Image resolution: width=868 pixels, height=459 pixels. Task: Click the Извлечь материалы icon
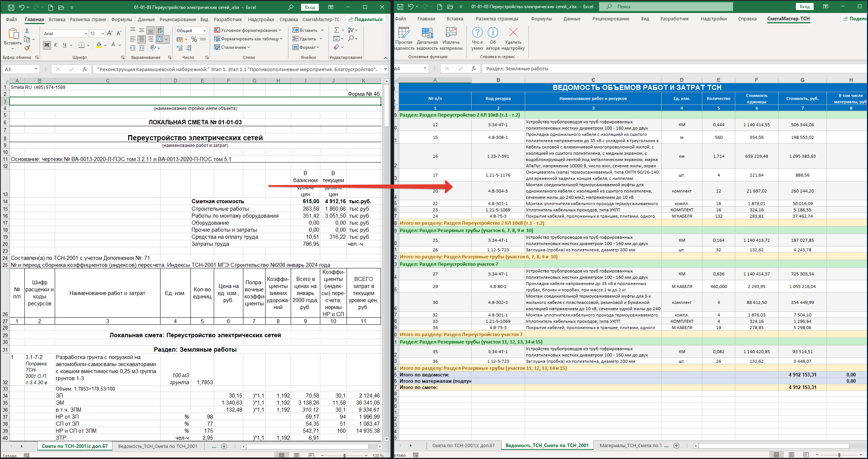[x=451, y=38]
